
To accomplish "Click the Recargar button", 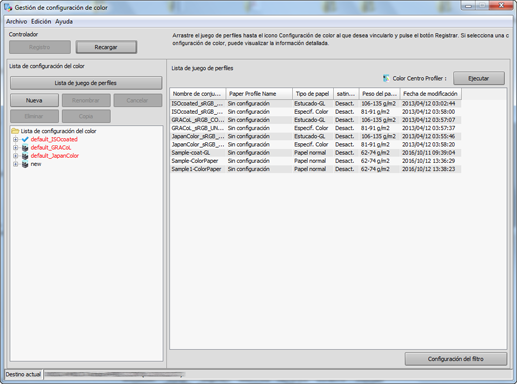I will 106,47.
